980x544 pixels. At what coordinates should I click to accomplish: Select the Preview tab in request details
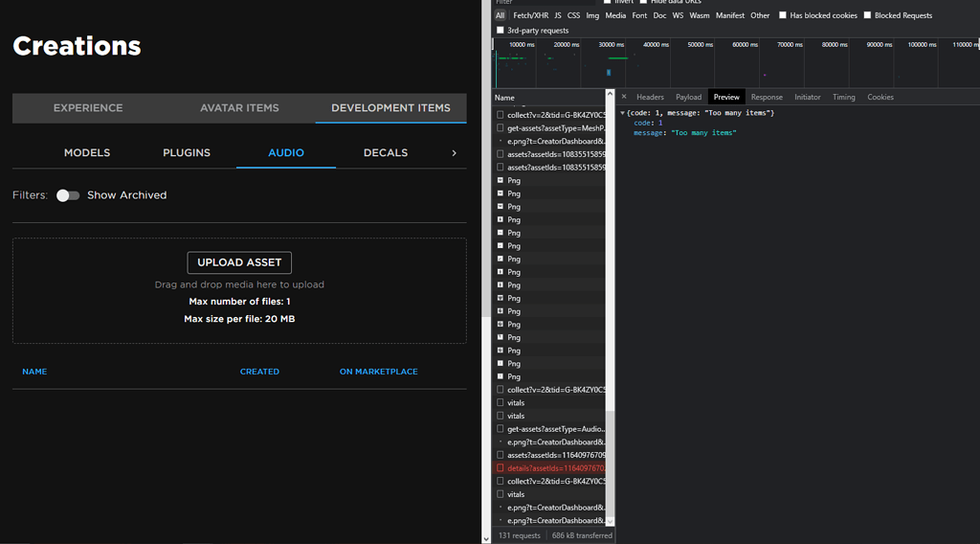(x=726, y=97)
